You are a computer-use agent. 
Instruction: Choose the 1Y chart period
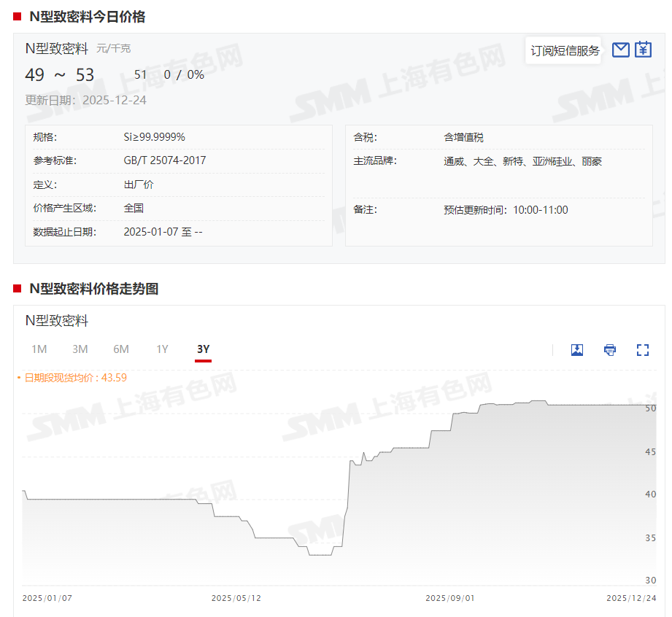click(x=162, y=349)
